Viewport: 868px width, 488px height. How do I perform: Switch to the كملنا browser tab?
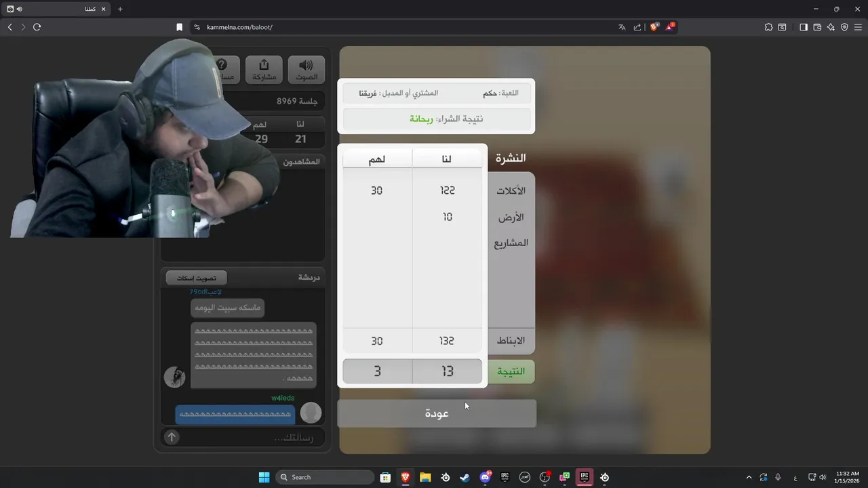54,9
